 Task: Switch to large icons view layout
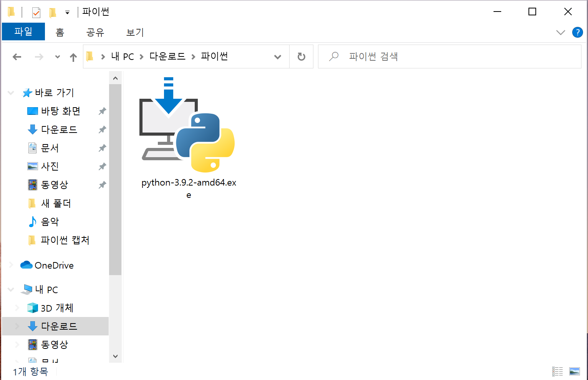pos(575,371)
